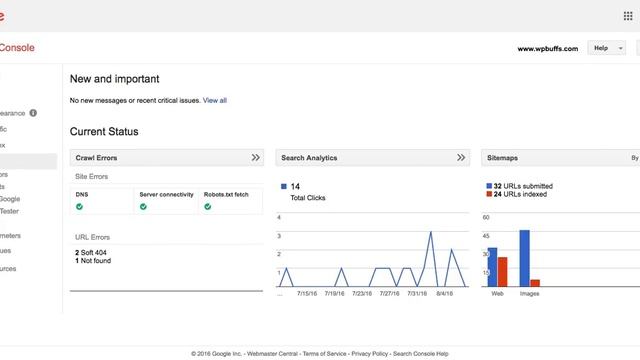Open the Google apps grid icon
The width and height of the screenshot is (640, 360).
coord(628,16)
